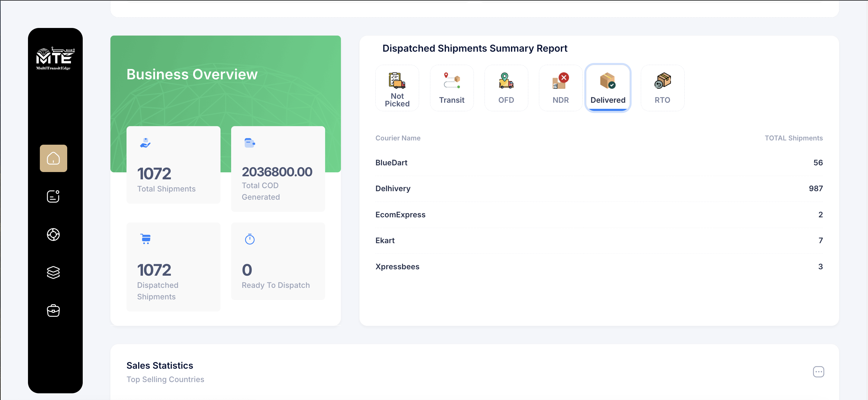Image resolution: width=868 pixels, height=400 pixels.
Task: Click the Total COD wallet icon
Action: [250, 143]
